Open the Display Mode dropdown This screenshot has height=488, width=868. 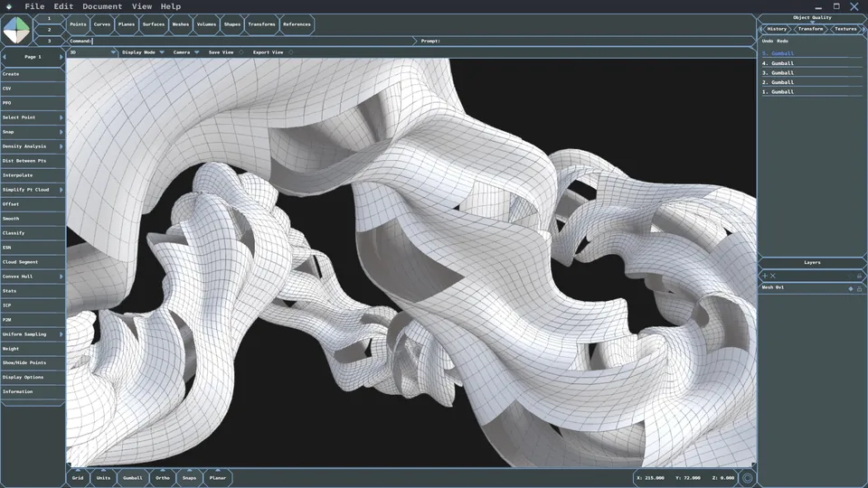(143, 52)
